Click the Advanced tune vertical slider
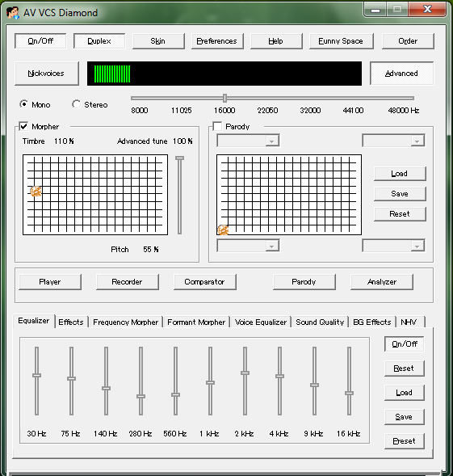Viewport: 453px width, 476px height. point(179,196)
